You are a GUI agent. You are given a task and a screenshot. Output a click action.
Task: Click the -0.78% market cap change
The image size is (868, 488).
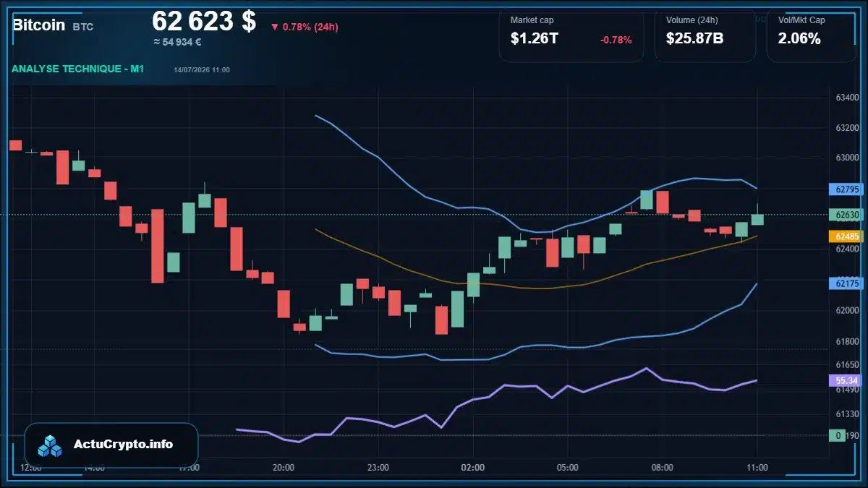point(616,40)
